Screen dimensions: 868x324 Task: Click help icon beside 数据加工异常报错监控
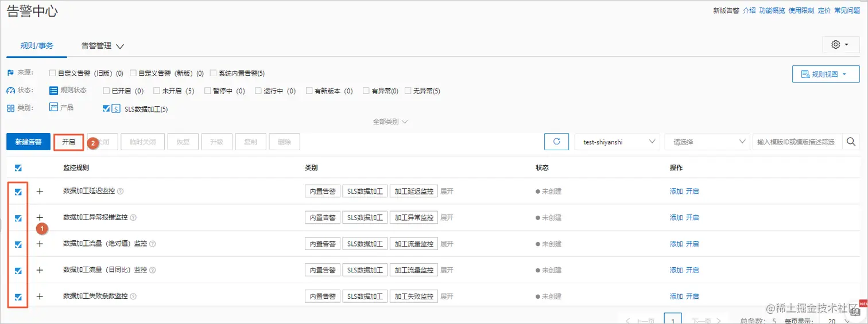(133, 218)
